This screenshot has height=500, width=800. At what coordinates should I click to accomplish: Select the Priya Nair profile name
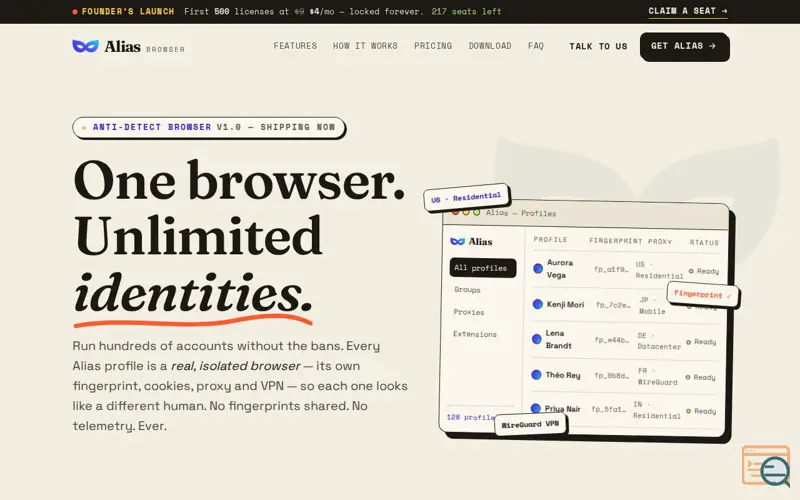[x=562, y=409]
